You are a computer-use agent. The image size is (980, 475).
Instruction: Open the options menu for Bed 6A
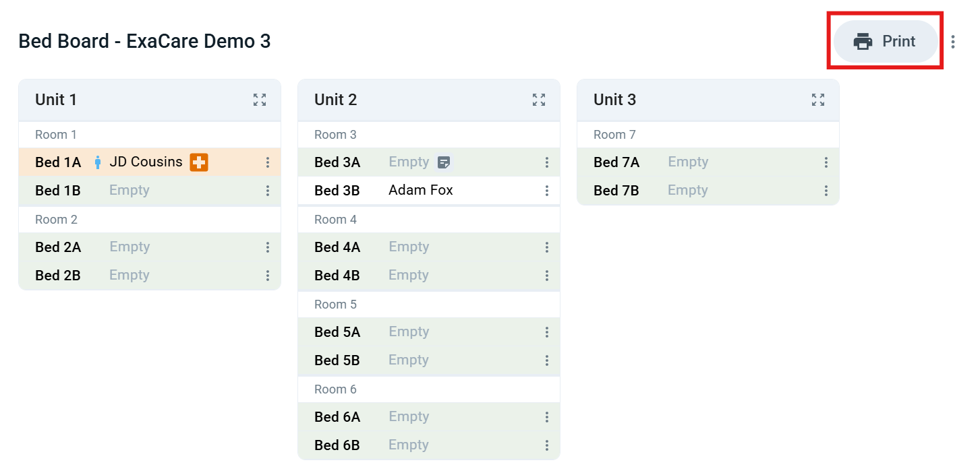[x=547, y=417]
